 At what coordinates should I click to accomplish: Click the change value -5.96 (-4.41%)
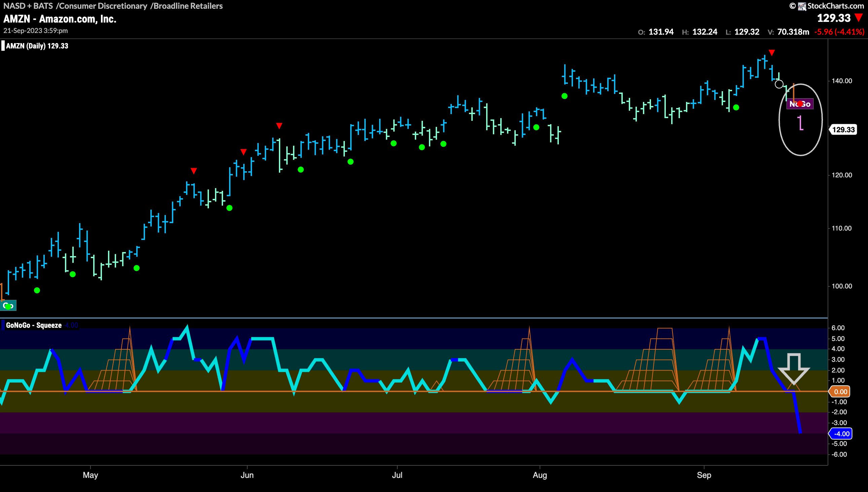(839, 32)
